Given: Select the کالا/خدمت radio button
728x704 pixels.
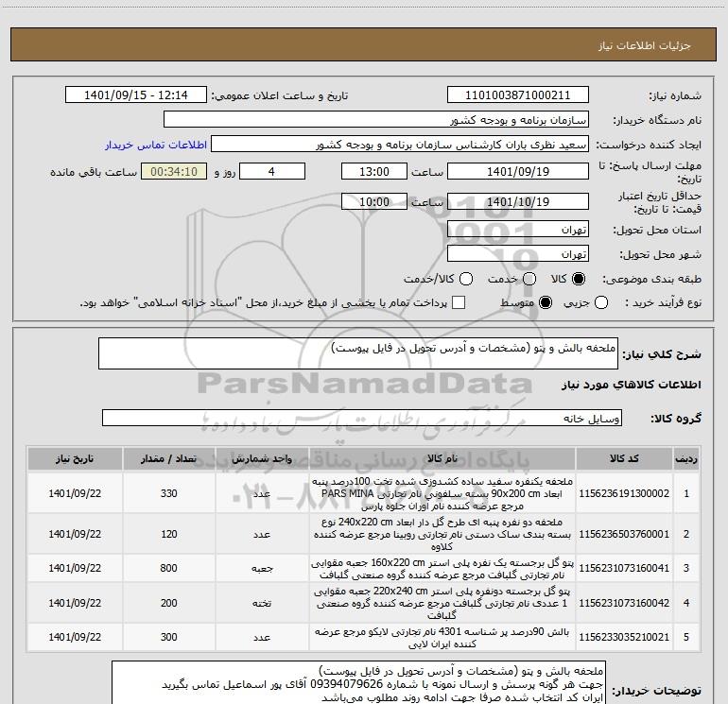Looking at the screenshot, I should tap(466, 279).
